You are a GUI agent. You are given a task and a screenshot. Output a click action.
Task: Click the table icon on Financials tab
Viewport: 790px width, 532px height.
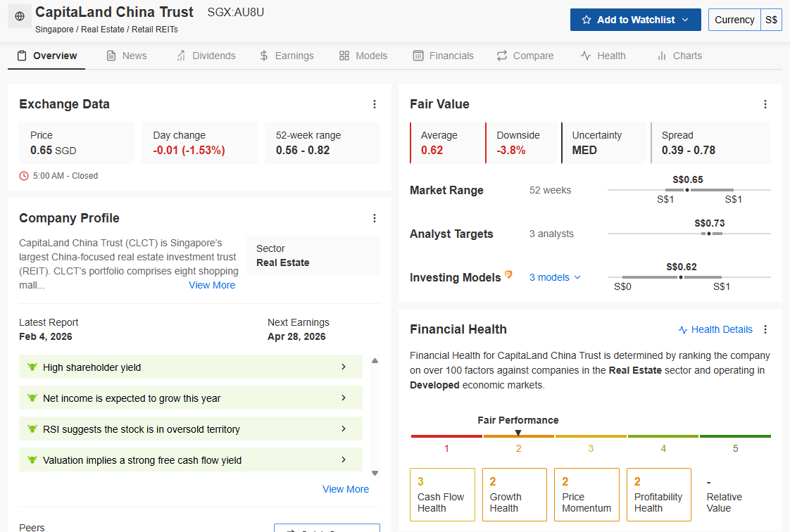(x=418, y=56)
